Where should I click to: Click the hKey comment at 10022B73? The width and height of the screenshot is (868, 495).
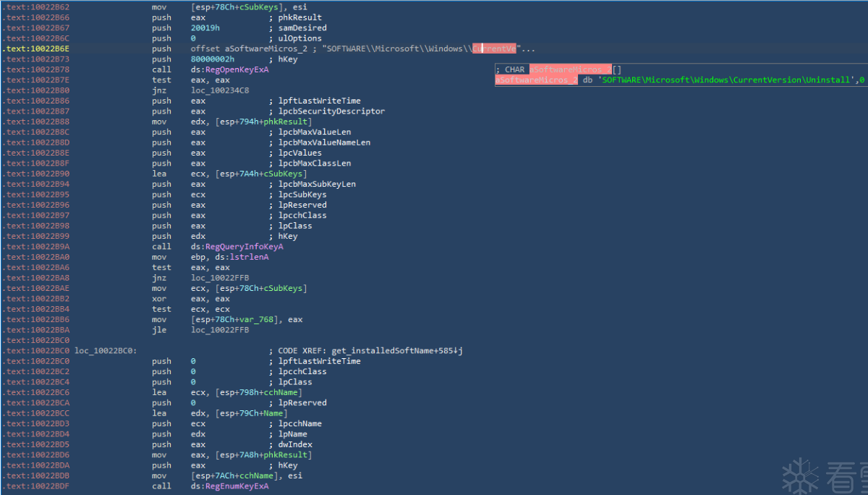click(x=283, y=59)
